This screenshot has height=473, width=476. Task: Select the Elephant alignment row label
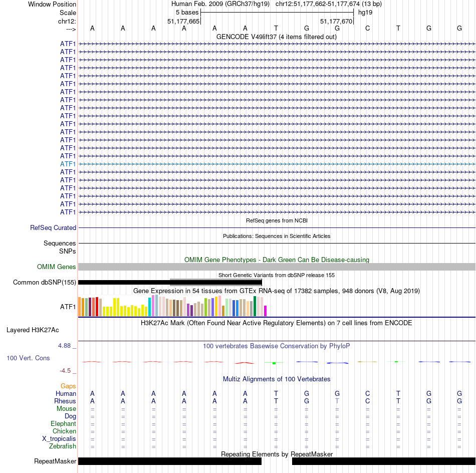(63, 423)
